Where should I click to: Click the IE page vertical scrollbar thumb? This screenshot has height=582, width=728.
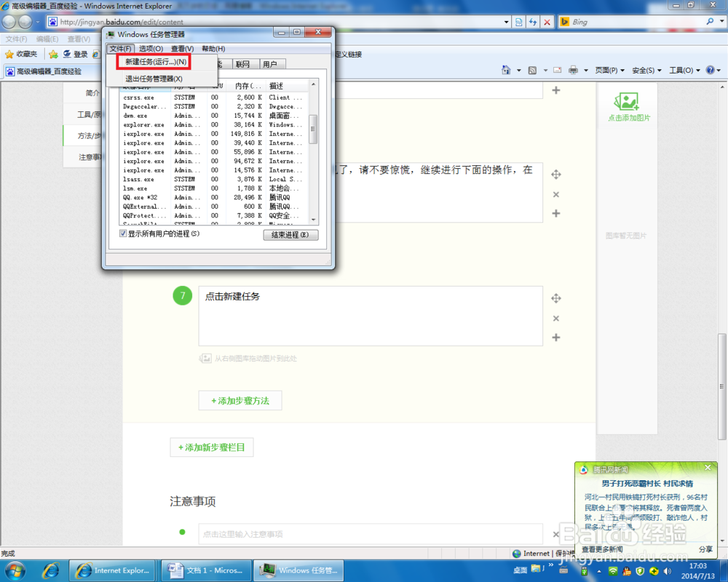722,386
